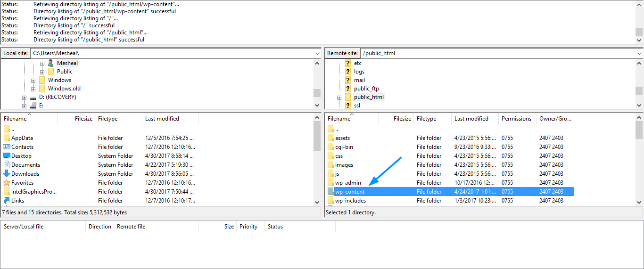644x269 pixels.
Task: Open the Remote site path dropdown
Action: (x=639, y=54)
